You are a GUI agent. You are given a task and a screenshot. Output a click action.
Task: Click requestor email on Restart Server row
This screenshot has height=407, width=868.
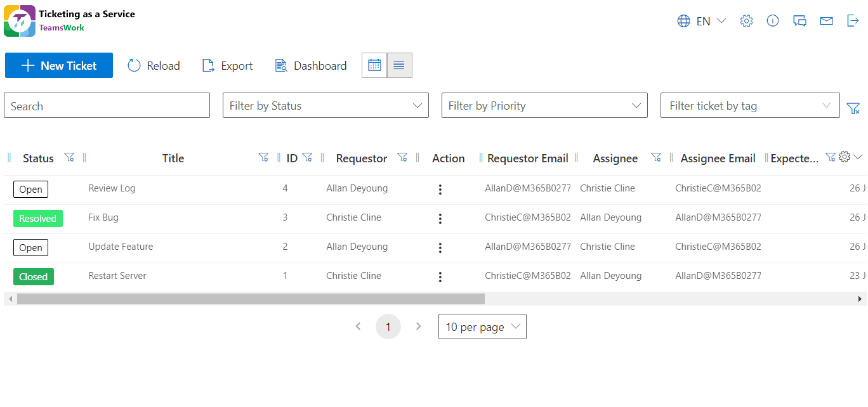528,276
